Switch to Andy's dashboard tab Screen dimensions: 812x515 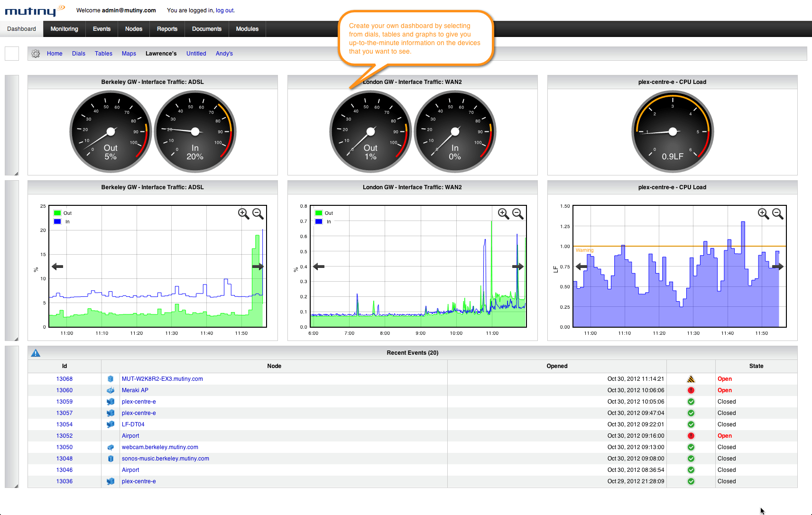click(224, 54)
